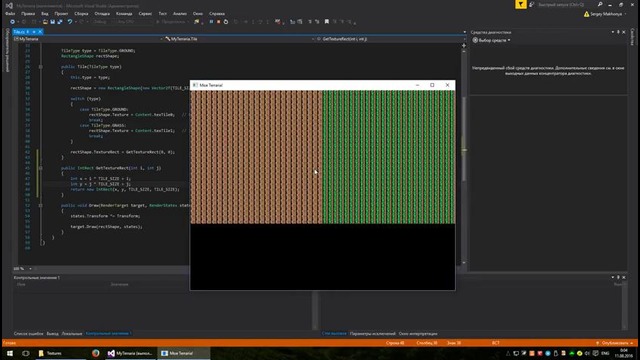Click the undo toolbar icon

[70, 22]
